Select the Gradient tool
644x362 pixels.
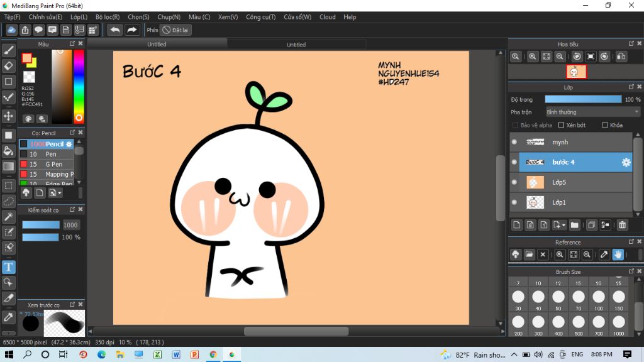(9, 166)
